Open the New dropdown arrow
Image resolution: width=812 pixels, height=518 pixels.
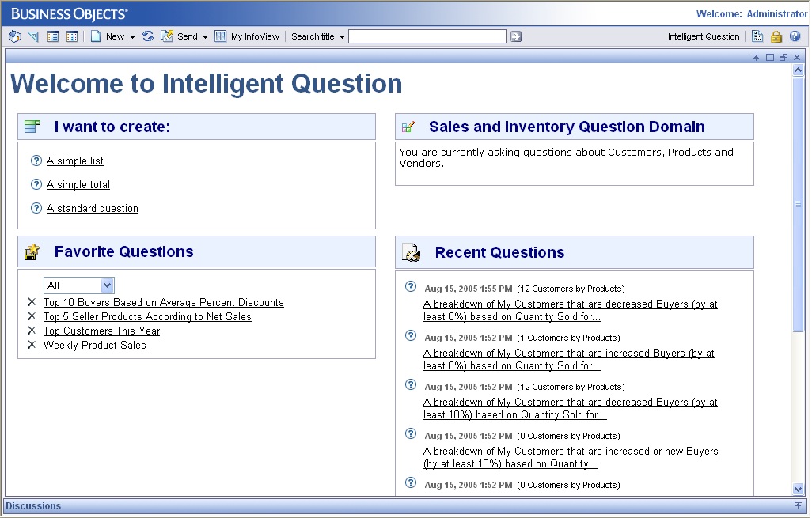pos(133,37)
